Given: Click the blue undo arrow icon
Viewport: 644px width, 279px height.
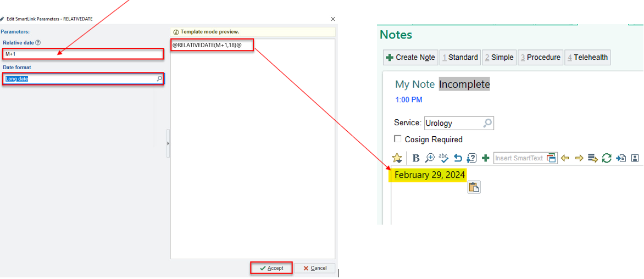Looking at the screenshot, I should pyautogui.click(x=458, y=158).
